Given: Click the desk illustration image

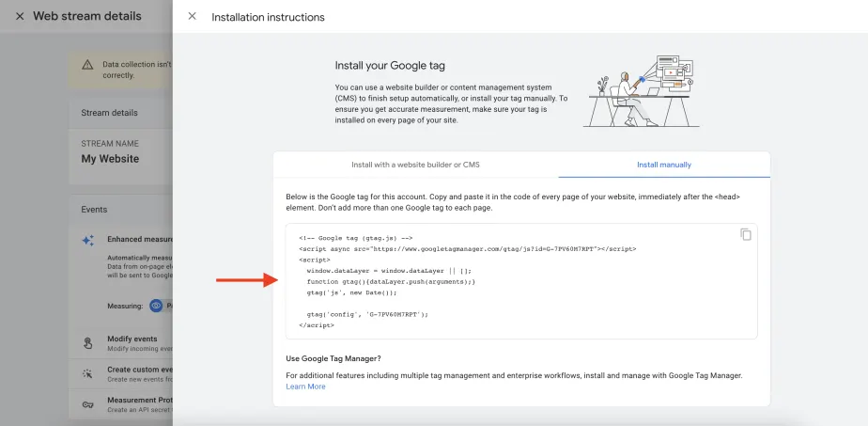Looking at the screenshot, I should (641, 91).
